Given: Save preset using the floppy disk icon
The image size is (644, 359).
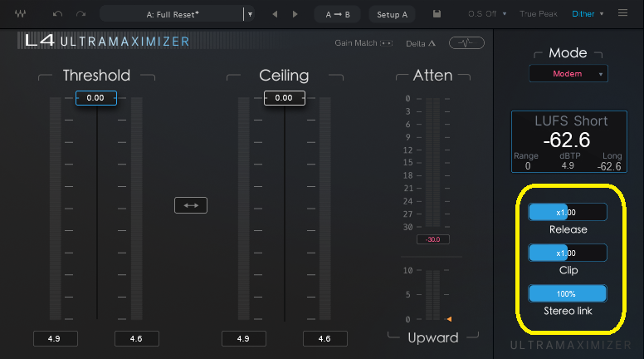Looking at the screenshot, I should [437, 14].
